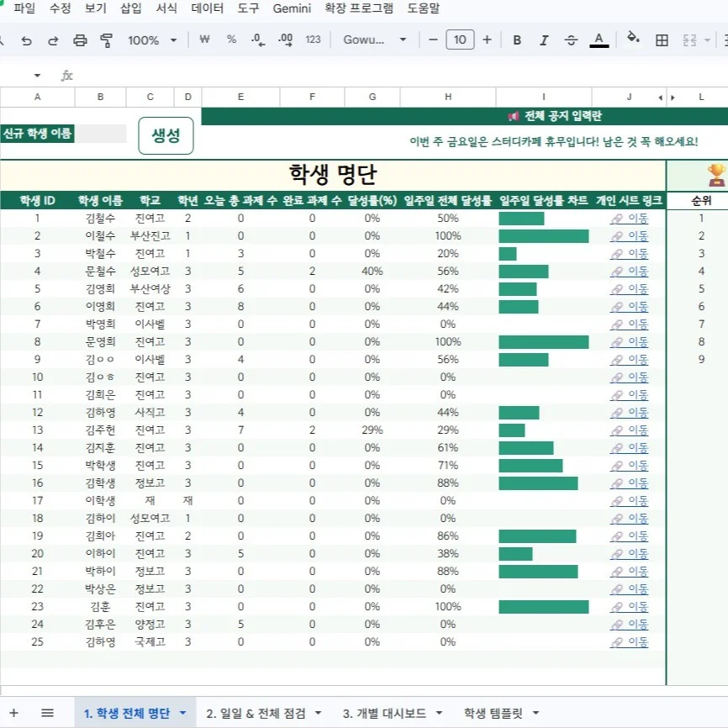Open the zoom 100% dropdown
This screenshot has height=728, width=728.
152,40
